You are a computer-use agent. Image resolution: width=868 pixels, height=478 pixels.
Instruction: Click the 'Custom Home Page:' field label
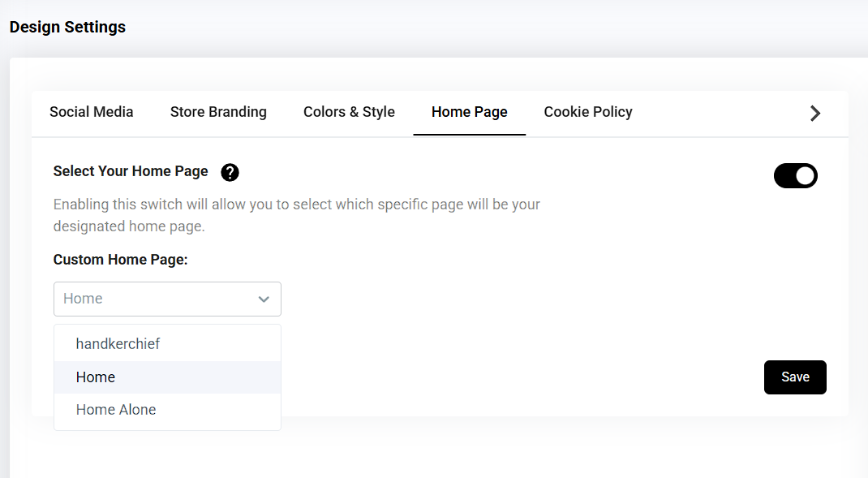pos(120,260)
